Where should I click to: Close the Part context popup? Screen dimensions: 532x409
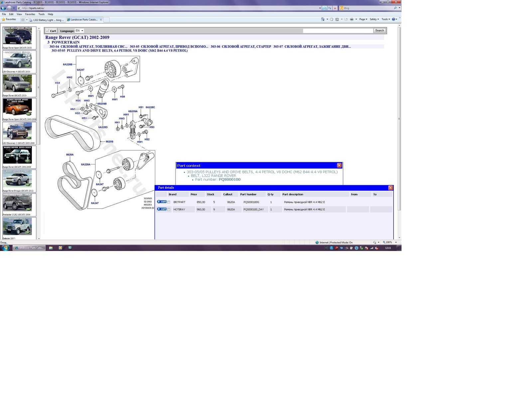(x=339, y=165)
